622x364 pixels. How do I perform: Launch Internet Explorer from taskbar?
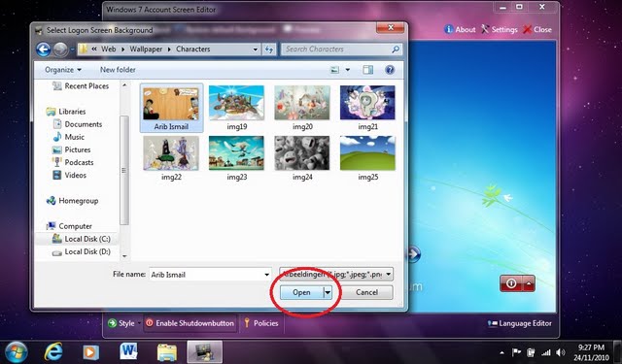click(53, 351)
